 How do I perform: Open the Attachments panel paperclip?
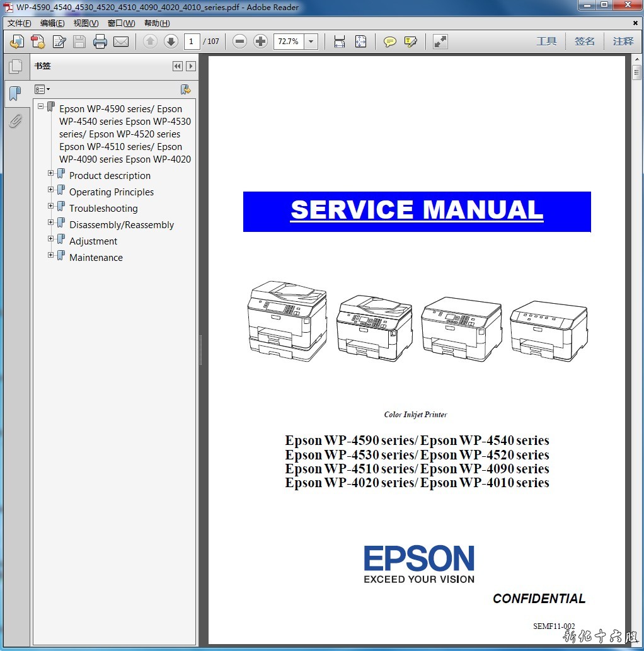coord(15,120)
